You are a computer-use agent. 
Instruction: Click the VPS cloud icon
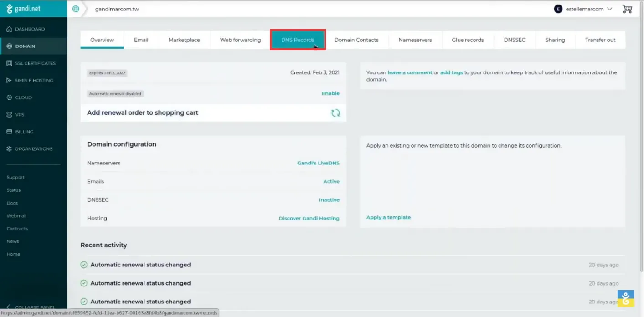(9, 114)
